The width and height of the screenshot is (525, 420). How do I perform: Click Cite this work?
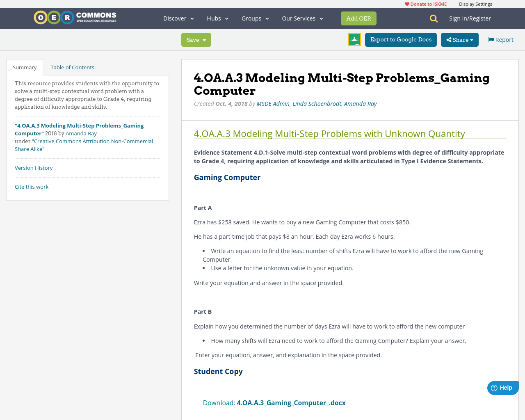(x=32, y=186)
